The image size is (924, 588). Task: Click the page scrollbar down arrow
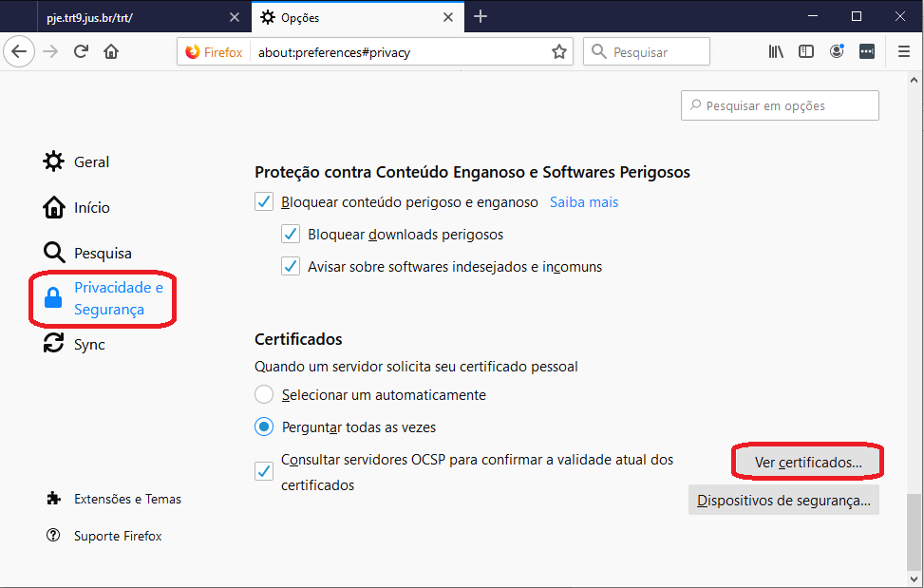click(x=914, y=579)
